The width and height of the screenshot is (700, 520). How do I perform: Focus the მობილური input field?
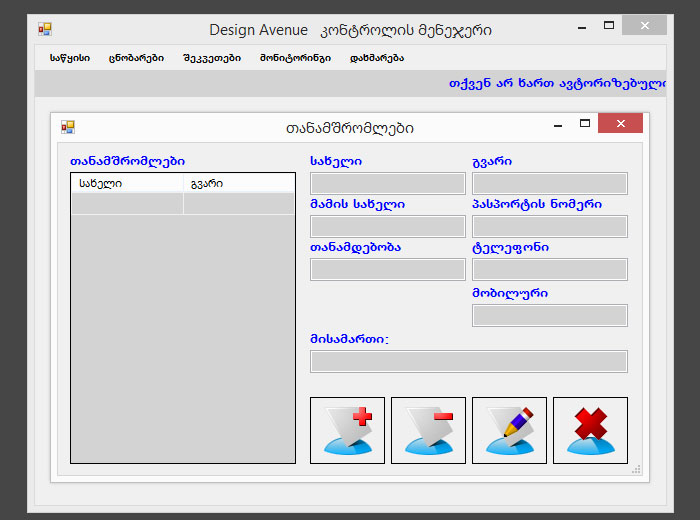[x=550, y=316]
